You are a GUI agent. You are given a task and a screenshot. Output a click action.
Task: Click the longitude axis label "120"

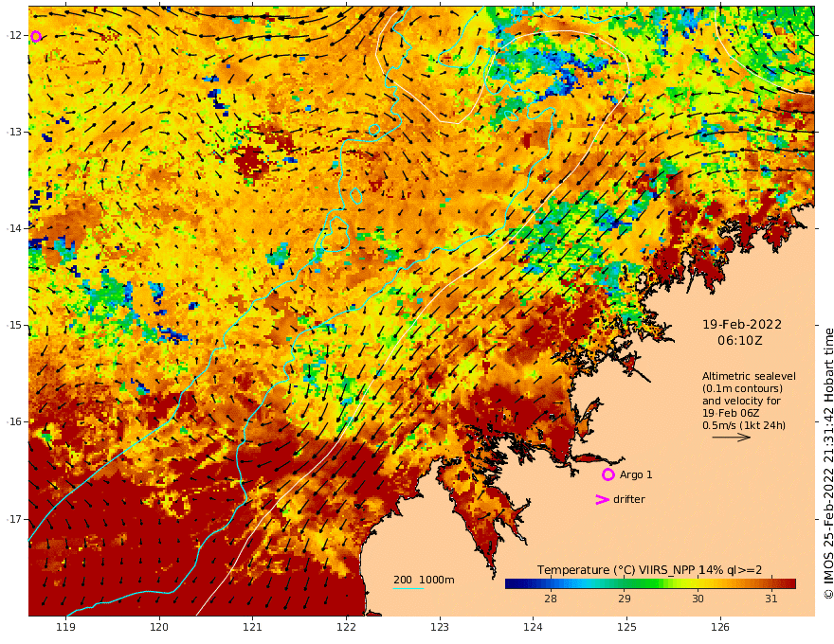pyautogui.click(x=159, y=628)
